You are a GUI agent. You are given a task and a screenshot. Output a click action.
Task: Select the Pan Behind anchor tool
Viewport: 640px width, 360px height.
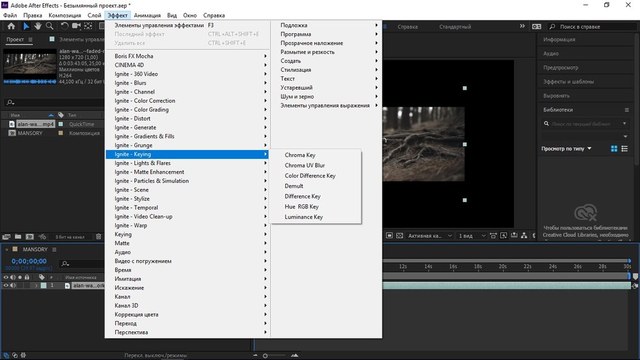[x=88, y=26]
